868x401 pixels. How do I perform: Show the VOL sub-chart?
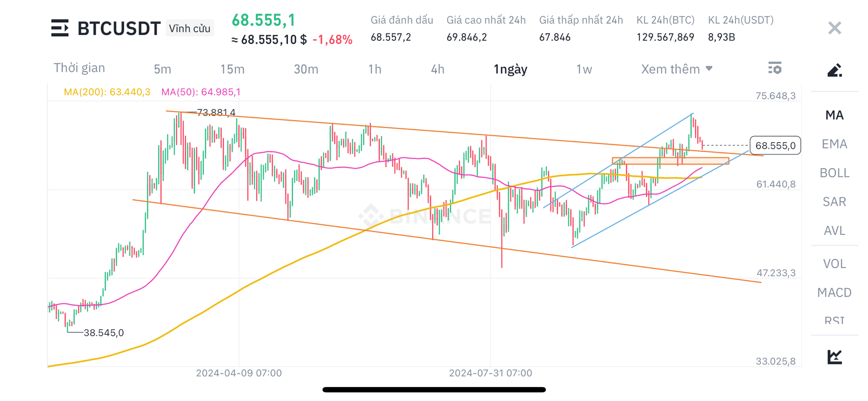tap(834, 263)
